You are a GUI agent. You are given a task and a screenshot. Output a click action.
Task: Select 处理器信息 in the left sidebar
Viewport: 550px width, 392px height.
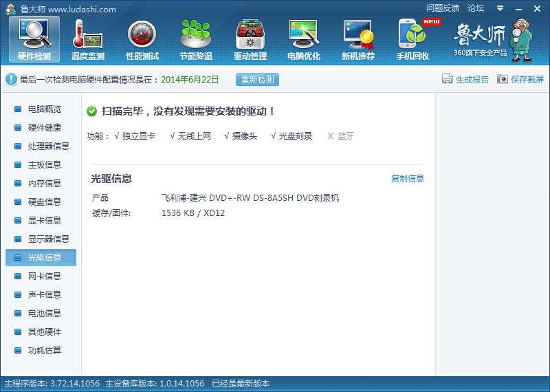tap(48, 146)
